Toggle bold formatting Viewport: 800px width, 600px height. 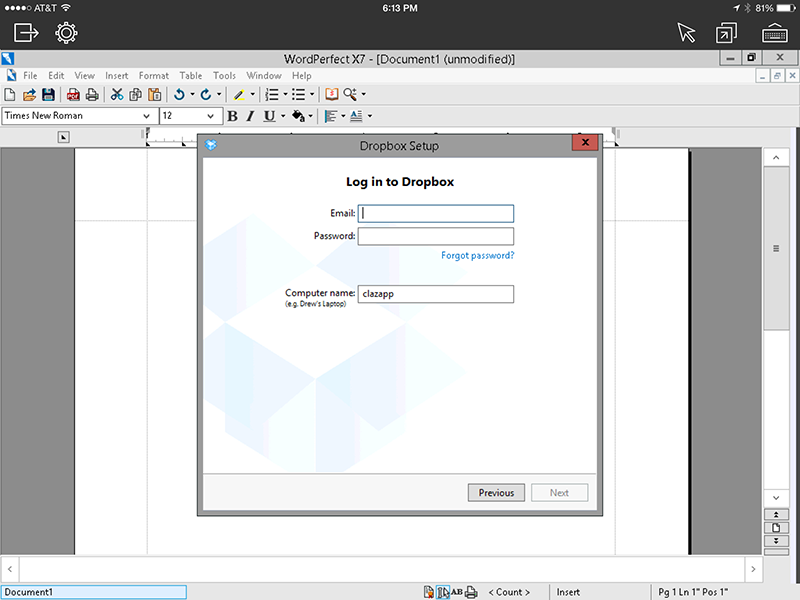point(232,116)
